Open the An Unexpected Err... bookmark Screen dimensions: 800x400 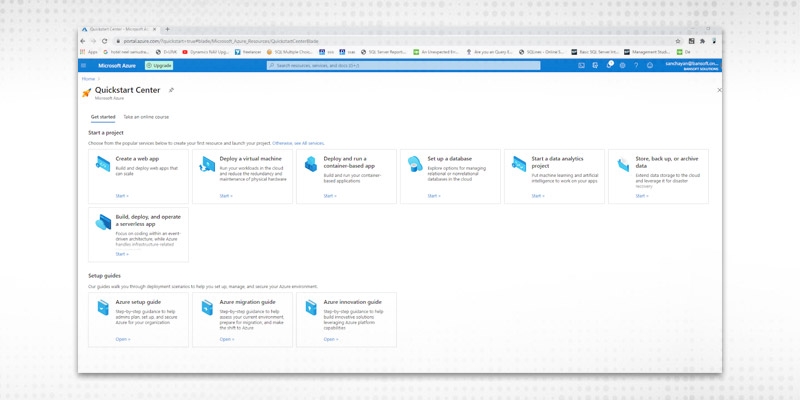coord(436,52)
